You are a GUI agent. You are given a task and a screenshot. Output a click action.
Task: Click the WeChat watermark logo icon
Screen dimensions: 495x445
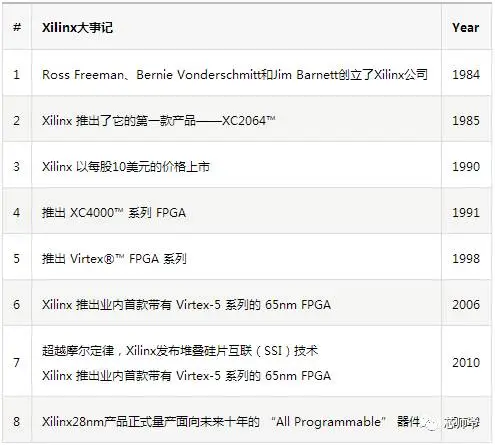[431, 423]
